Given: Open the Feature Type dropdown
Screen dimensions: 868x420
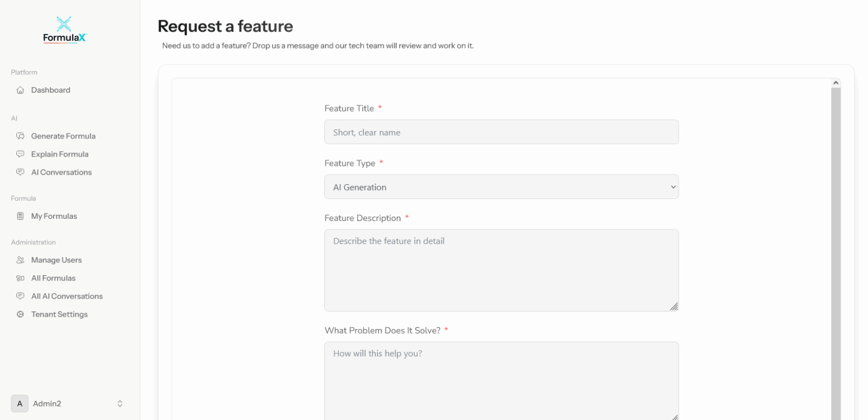Looking at the screenshot, I should pyautogui.click(x=501, y=187).
